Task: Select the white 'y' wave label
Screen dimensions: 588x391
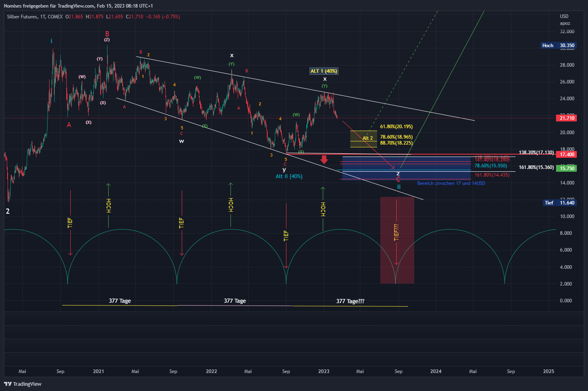Action: coord(284,170)
